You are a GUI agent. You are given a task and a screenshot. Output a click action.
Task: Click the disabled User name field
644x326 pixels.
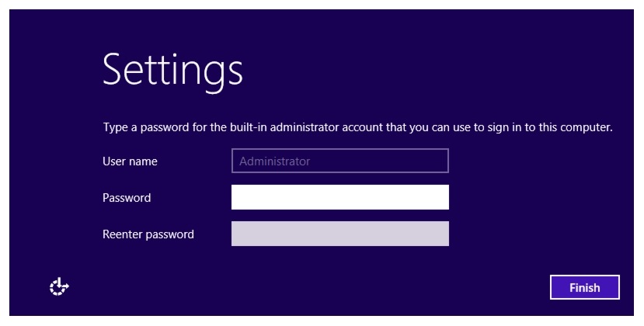[x=340, y=161]
